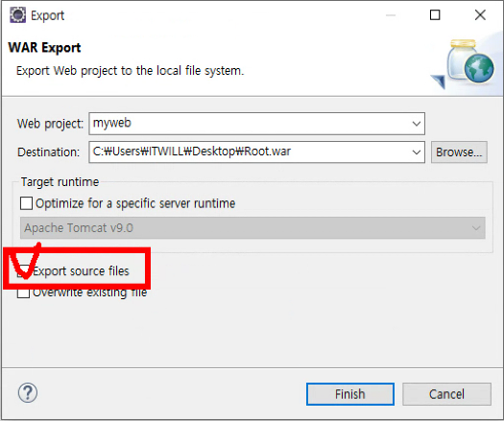Open the help question mark icon

(x=28, y=392)
